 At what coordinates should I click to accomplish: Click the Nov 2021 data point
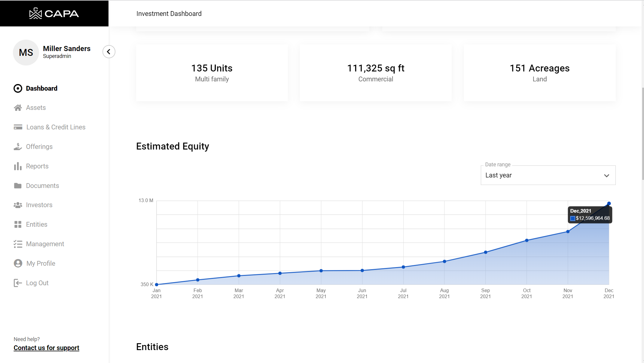pos(568,232)
